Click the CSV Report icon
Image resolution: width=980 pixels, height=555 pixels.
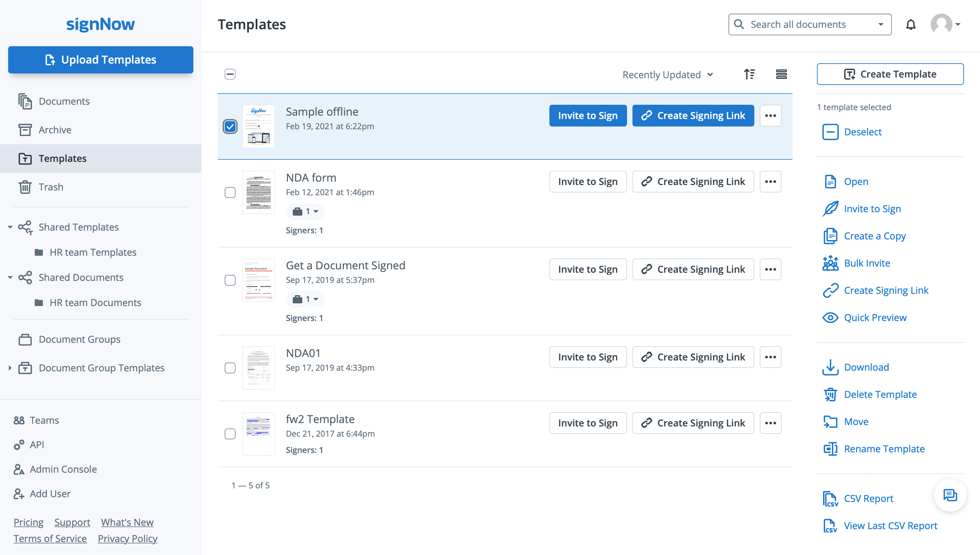[x=831, y=498]
